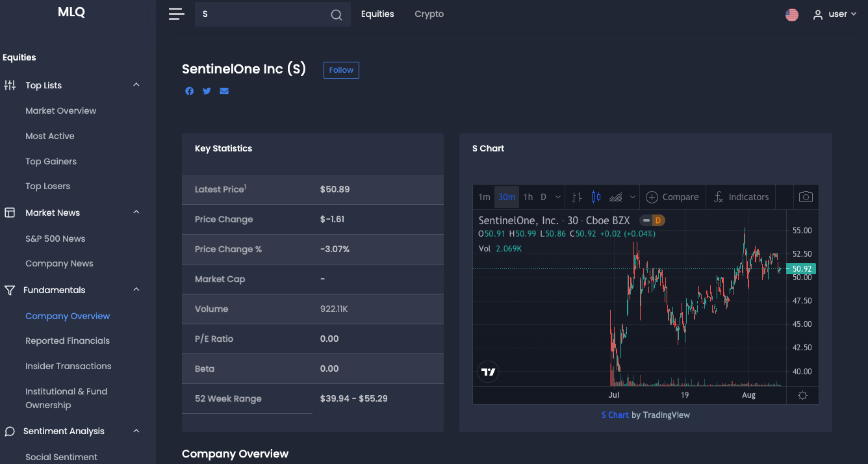Open Insider Transactions page

[68, 366]
